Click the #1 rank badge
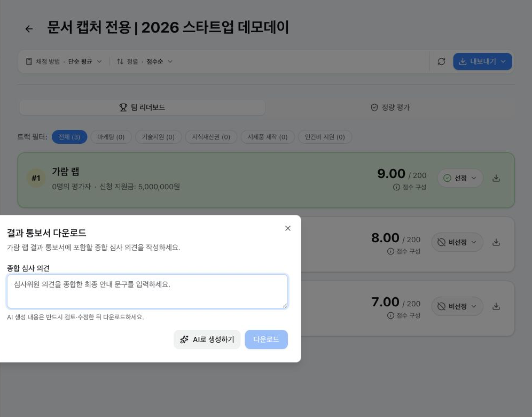532x417 pixels. (x=36, y=178)
